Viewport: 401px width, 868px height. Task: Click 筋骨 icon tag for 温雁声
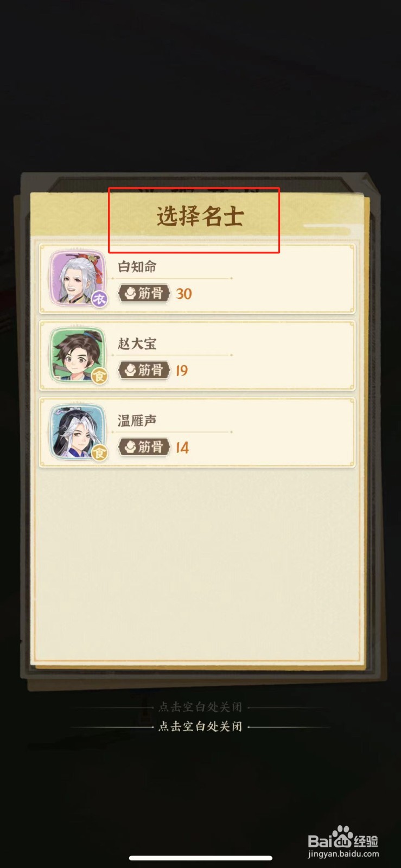tap(144, 448)
